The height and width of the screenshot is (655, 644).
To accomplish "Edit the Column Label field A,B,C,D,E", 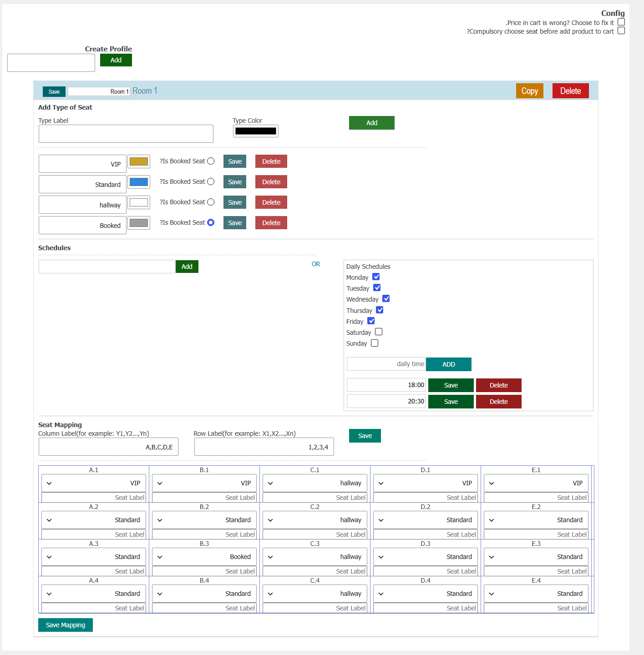I will (108, 447).
